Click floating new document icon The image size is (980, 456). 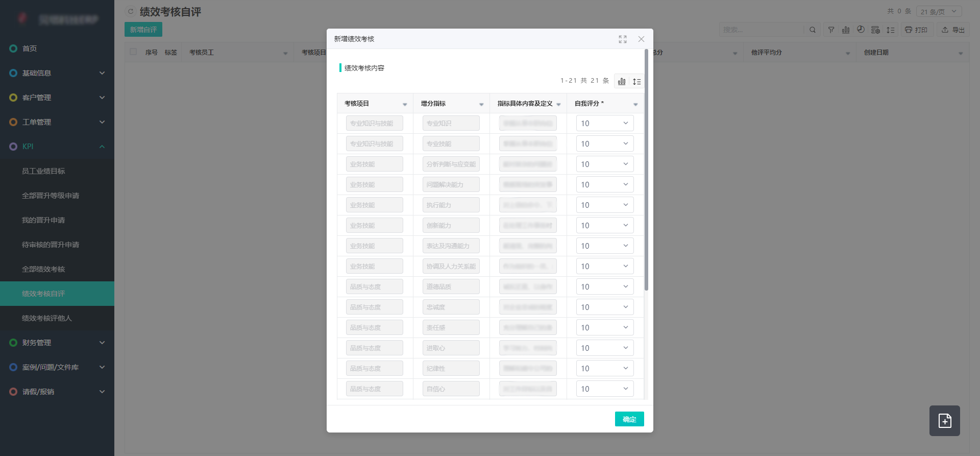945,421
